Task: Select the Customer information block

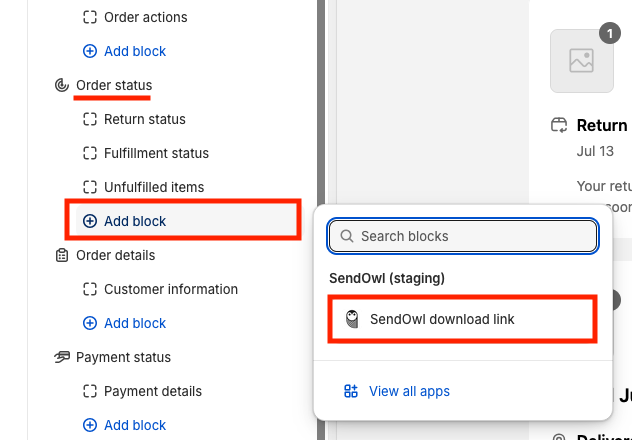Action: point(170,289)
